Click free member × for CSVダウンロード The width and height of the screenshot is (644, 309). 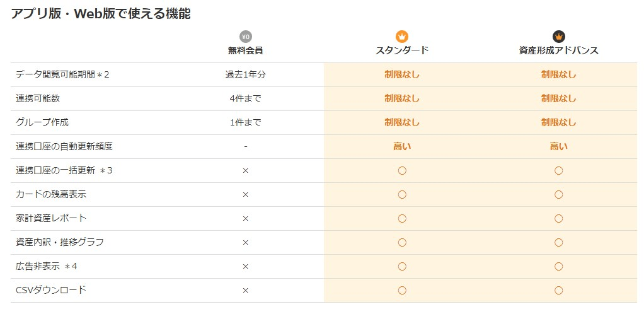click(x=245, y=290)
